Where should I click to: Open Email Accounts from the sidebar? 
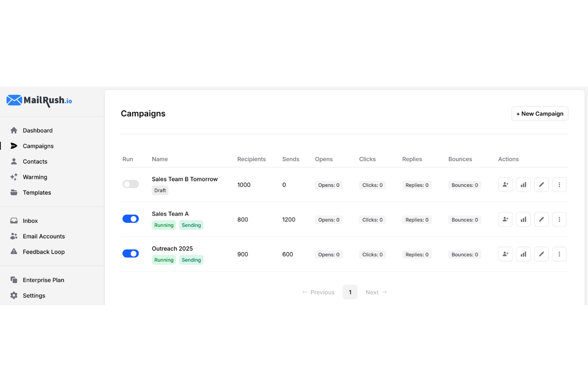click(x=44, y=236)
